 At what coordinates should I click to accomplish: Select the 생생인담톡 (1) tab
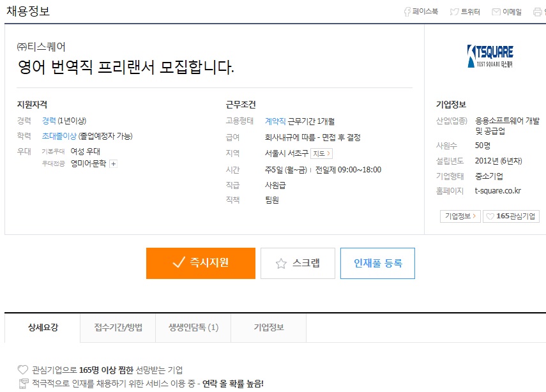(x=193, y=328)
